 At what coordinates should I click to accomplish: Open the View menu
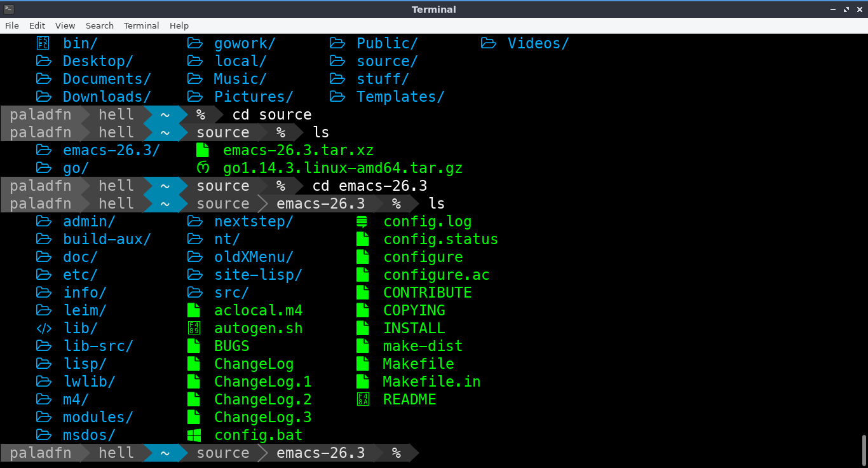pyautogui.click(x=65, y=25)
